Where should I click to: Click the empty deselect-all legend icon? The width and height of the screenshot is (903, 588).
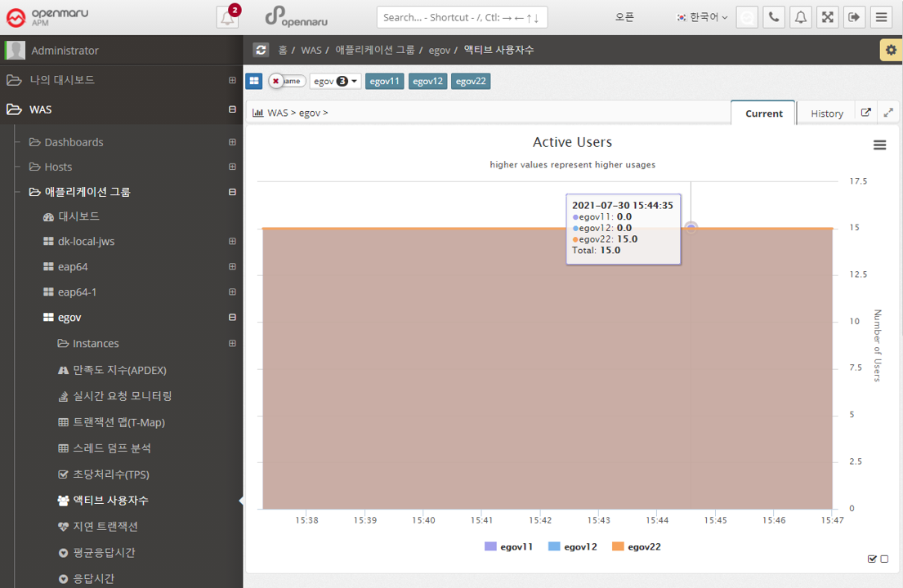point(884,559)
